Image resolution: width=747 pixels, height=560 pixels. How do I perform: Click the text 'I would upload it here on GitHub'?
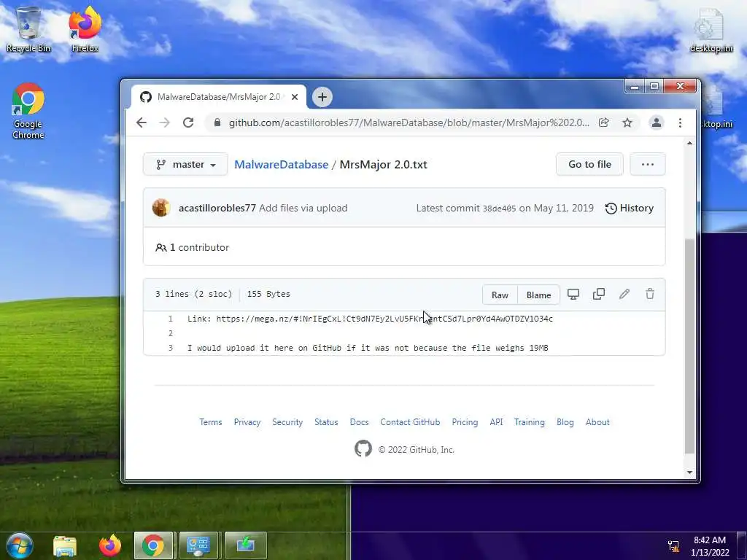tap(264, 348)
